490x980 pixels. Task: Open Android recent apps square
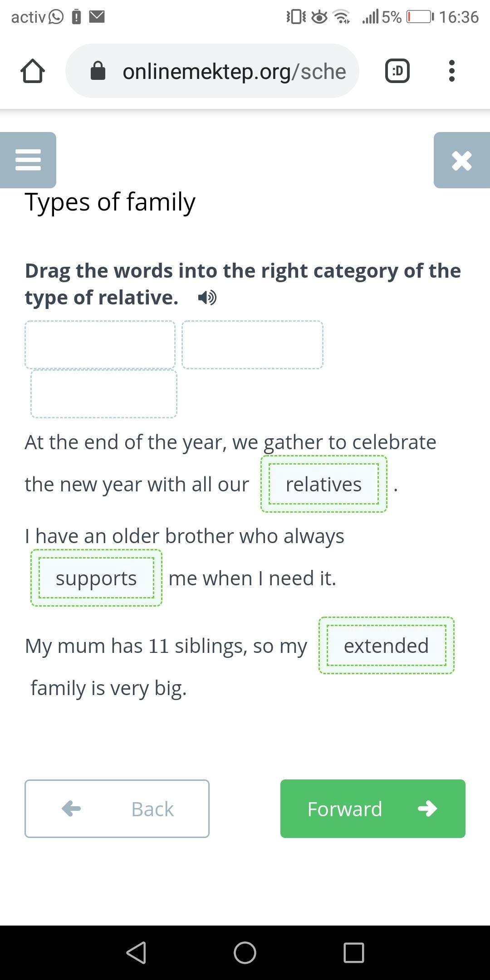[354, 952]
